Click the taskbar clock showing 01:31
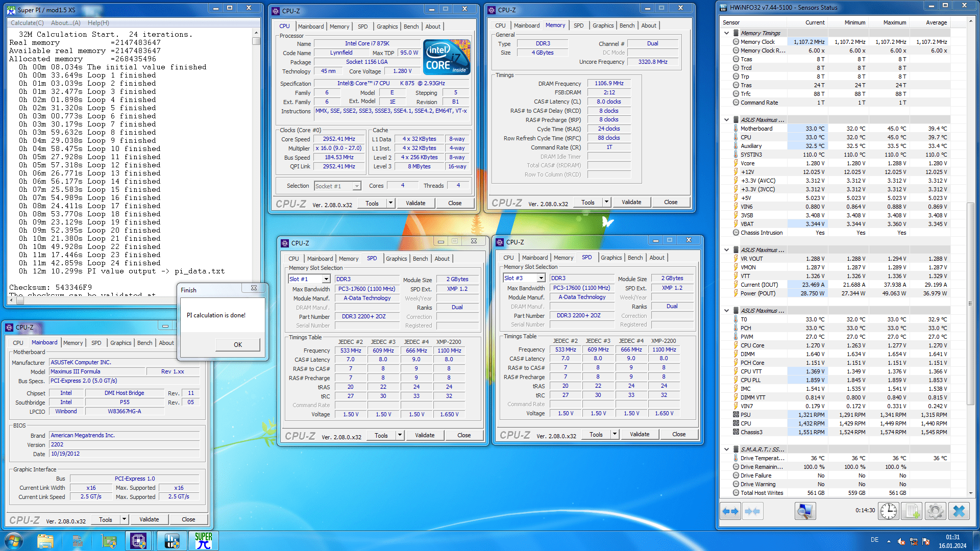Screen dimensions: 980x551 (952, 541)
